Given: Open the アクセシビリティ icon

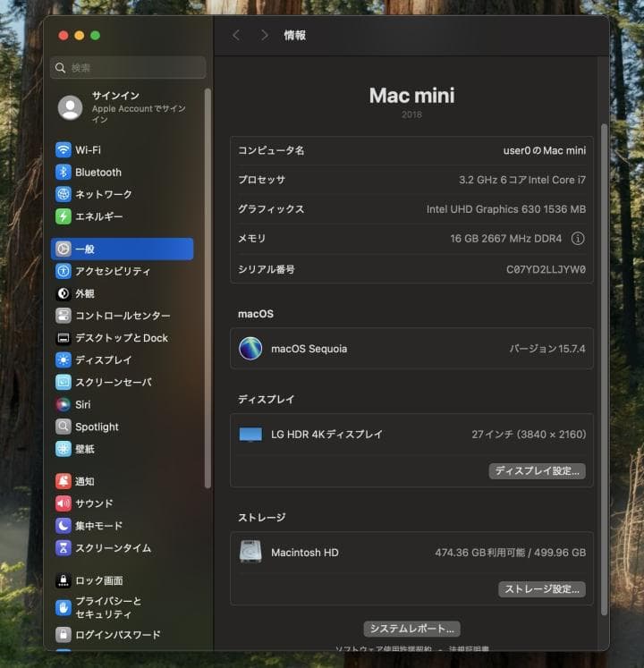Looking at the screenshot, I should 64,271.
